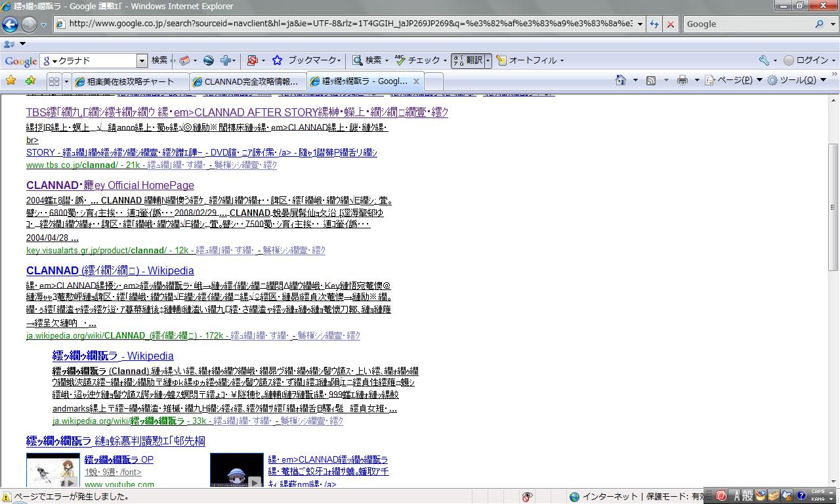Click the Home page icon

[621, 80]
